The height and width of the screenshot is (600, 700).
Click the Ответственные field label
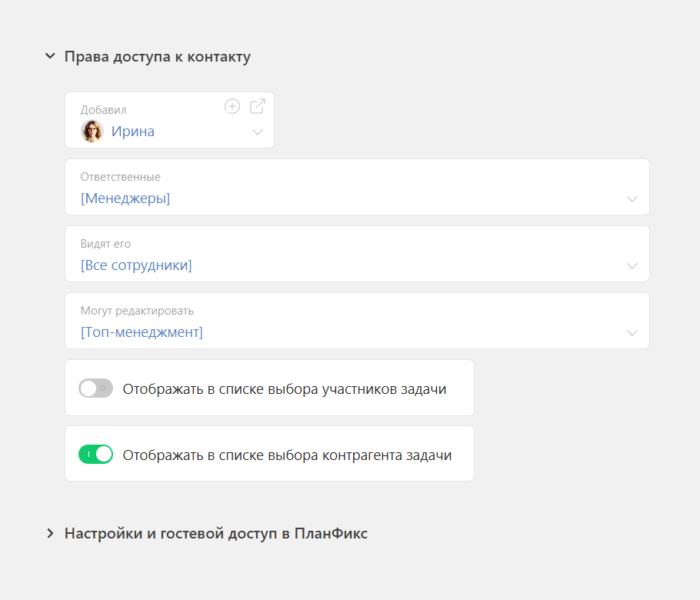[x=120, y=177]
